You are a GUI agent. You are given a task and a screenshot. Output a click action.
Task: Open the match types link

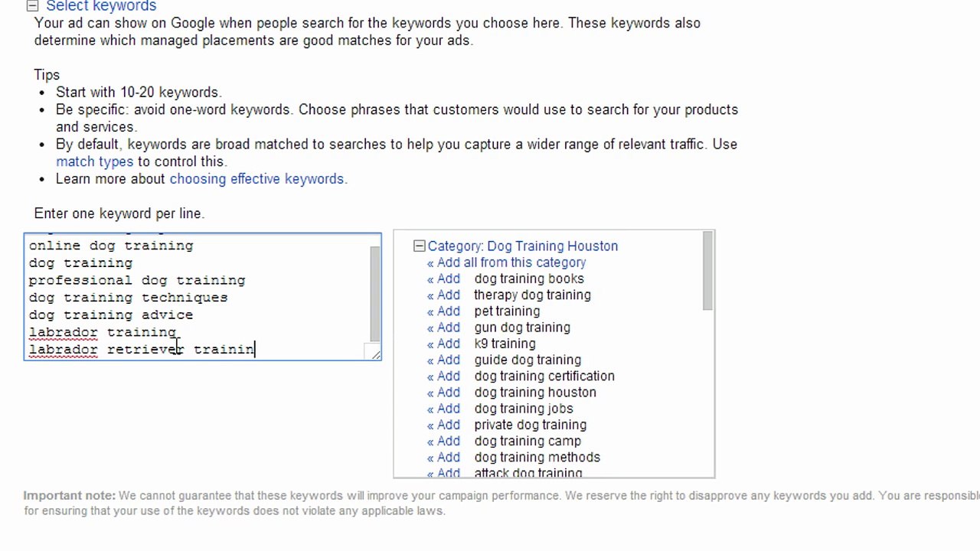click(x=94, y=161)
